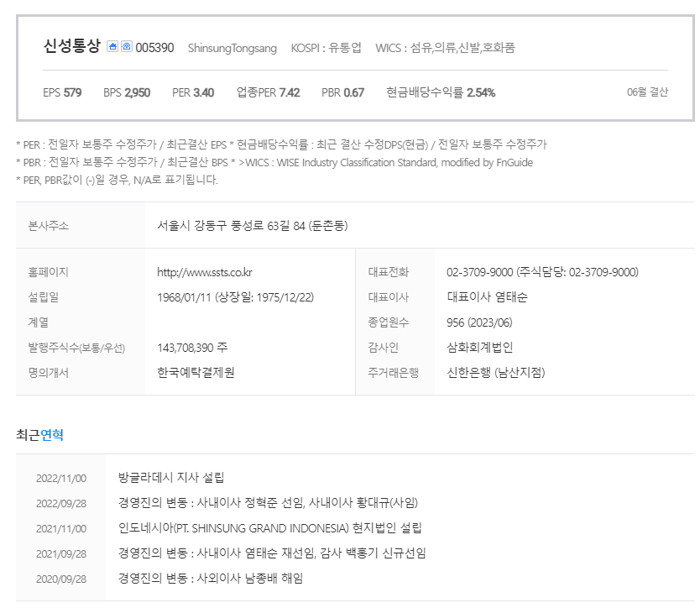Click the PER 3.40 value

(x=193, y=92)
